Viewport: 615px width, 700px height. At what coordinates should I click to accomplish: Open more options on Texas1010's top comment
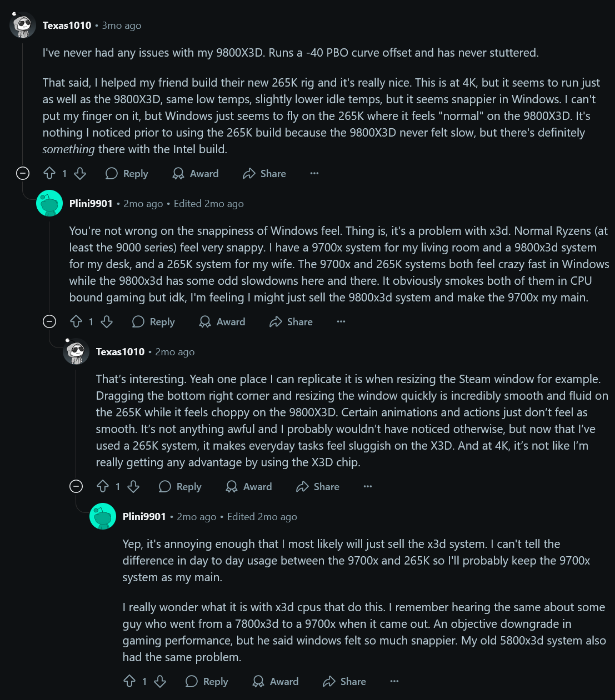pyautogui.click(x=314, y=174)
